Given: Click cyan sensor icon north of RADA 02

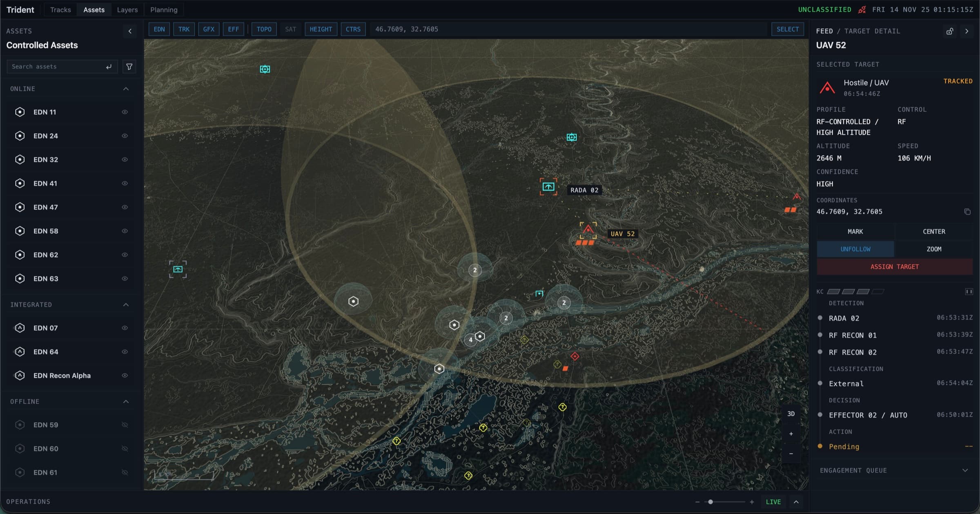Looking at the screenshot, I should pyautogui.click(x=572, y=137).
